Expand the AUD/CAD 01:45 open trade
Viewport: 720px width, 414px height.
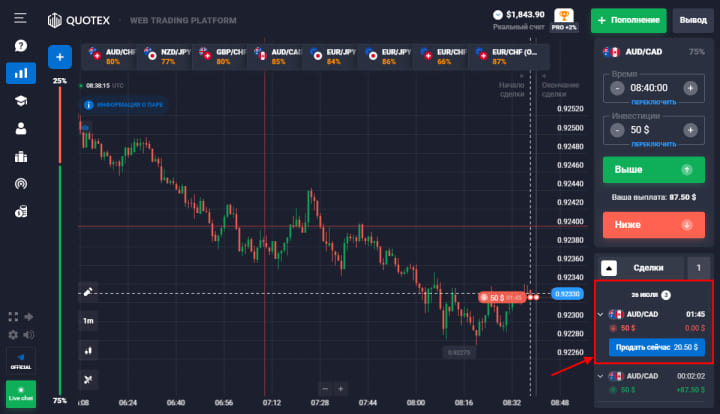coord(600,313)
